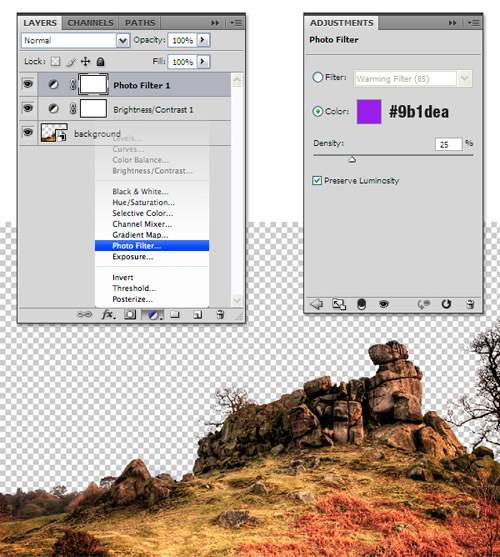Choose Black & White adjustment

pyautogui.click(x=141, y=191)
